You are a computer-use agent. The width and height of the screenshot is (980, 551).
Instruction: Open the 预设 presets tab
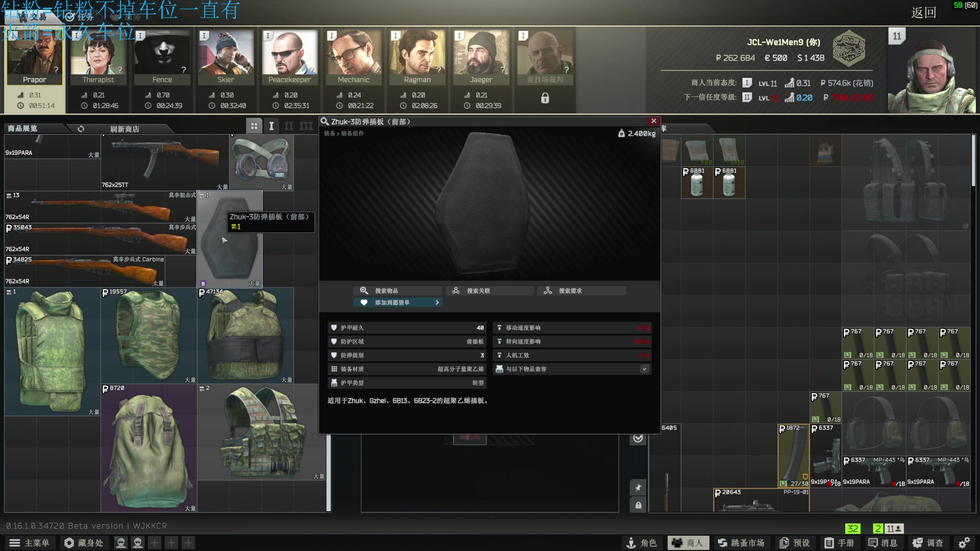[x=795, y=543]
